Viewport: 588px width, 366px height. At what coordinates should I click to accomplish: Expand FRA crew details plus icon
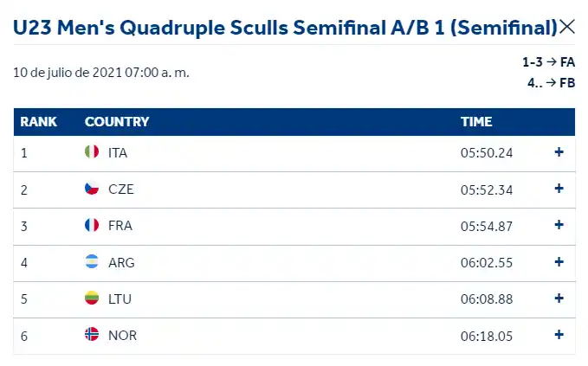[x=559, y=225]
